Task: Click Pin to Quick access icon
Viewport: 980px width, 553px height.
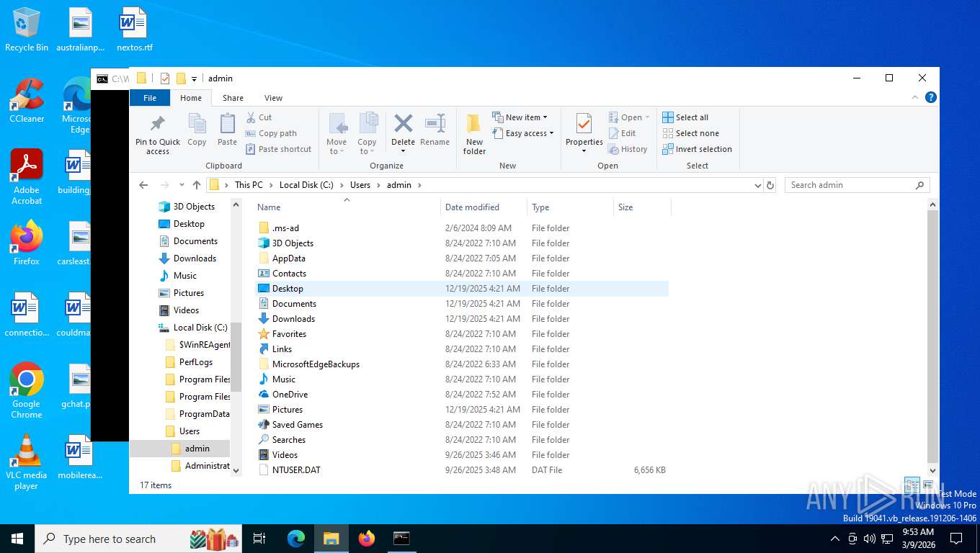Action: pyautogui.click(x=158, y=134)
